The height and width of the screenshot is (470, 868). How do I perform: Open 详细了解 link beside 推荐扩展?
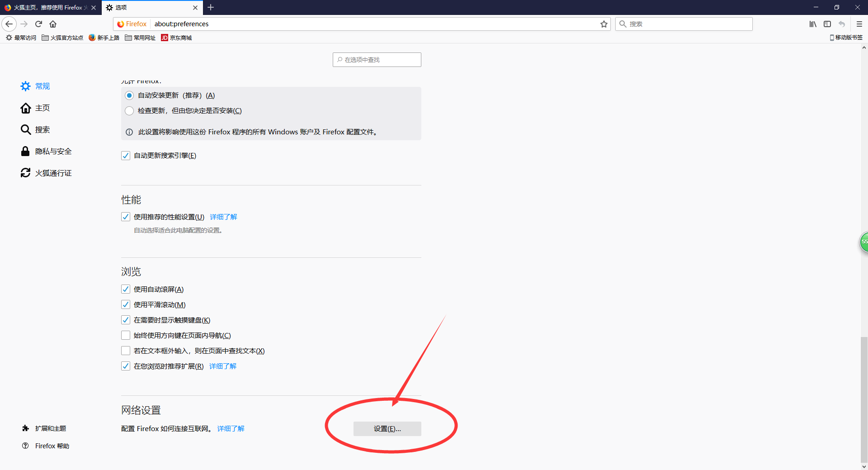223,366
